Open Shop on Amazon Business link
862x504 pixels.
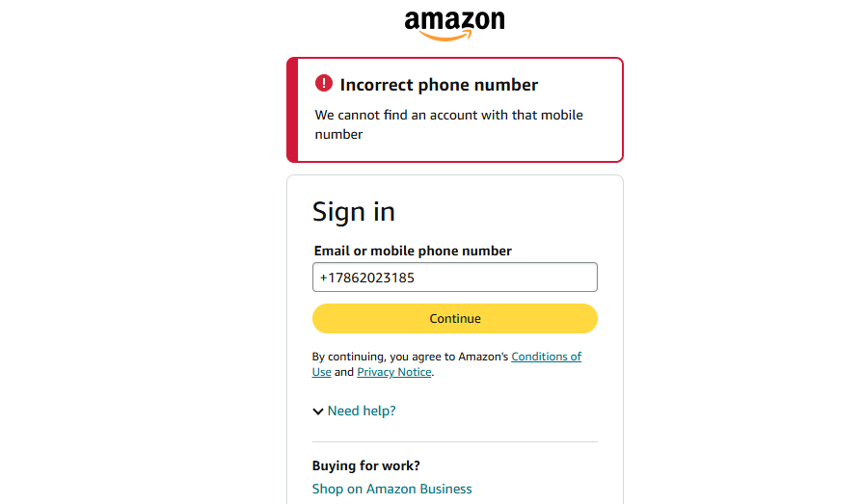pos(391,489)
